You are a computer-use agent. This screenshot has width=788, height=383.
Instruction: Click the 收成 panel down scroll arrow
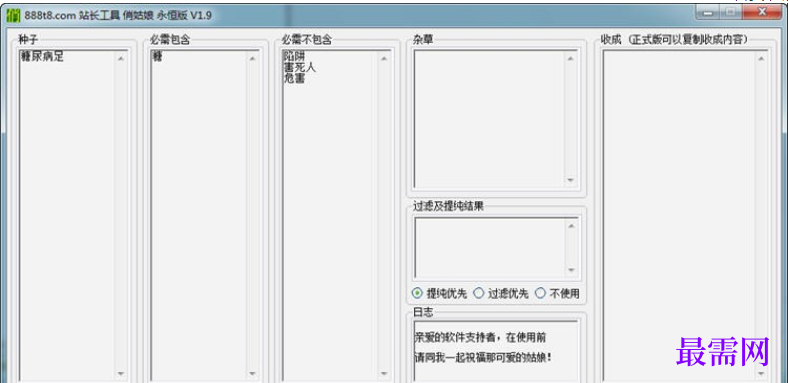pos(761,373)
